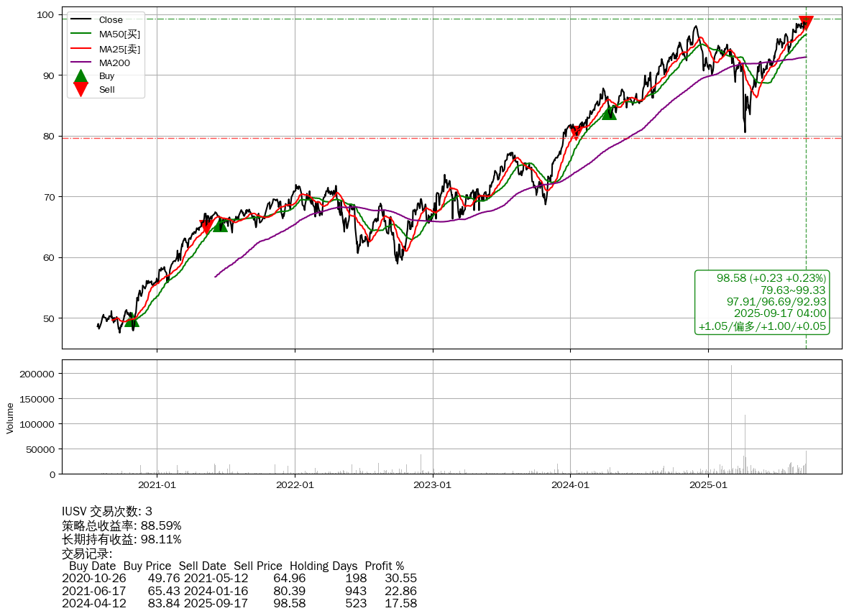Click the green Buy triangle in legend
Viewport: 849px width, 616px height.
(x=81, y=75)
